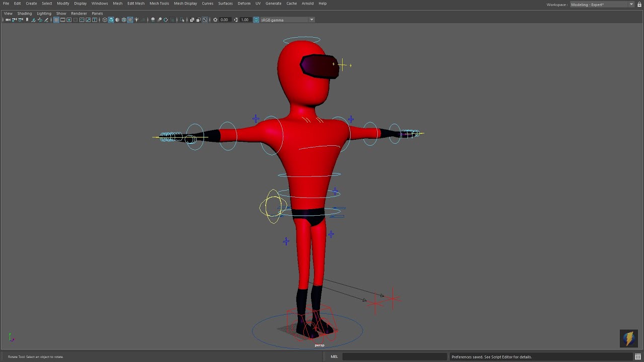
Task: Open the panel Panels menu
Action: tap(97, 14)
